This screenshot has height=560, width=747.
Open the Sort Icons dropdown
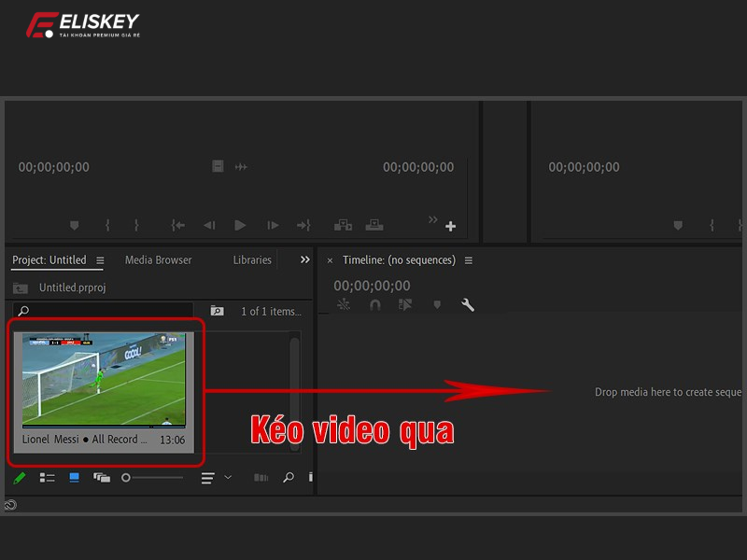216,478
